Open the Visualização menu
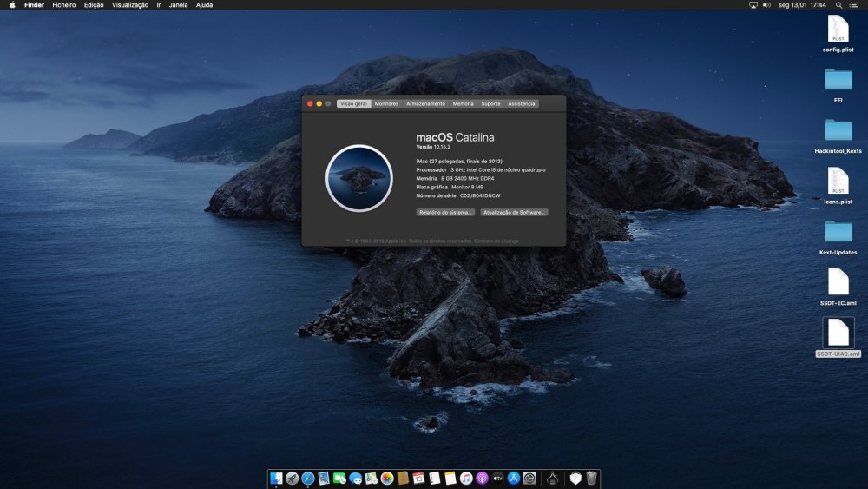868x489 pixels. coord(130,5)
